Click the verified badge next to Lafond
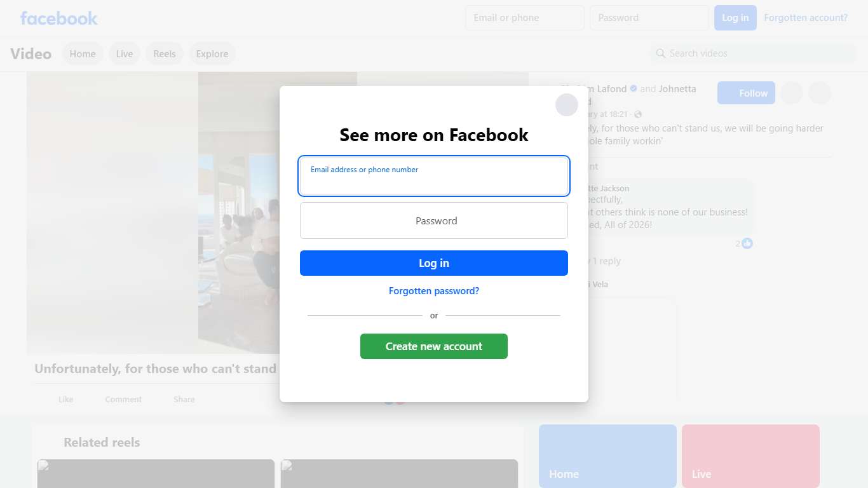The height and width of the screenshot is (488, 868). coord(634,89)
